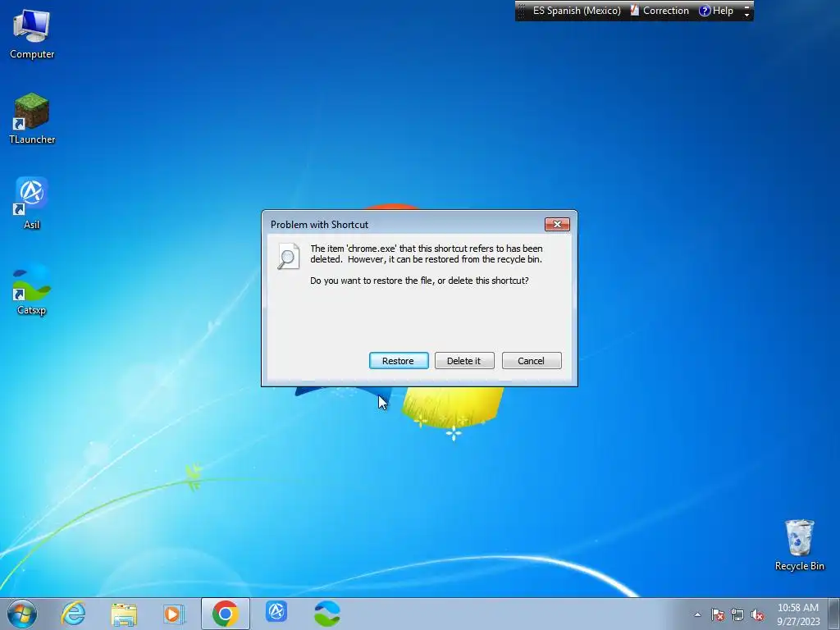Close the Problem with Shortcut dialog
840x630 pixels.
tap(557, 224)
